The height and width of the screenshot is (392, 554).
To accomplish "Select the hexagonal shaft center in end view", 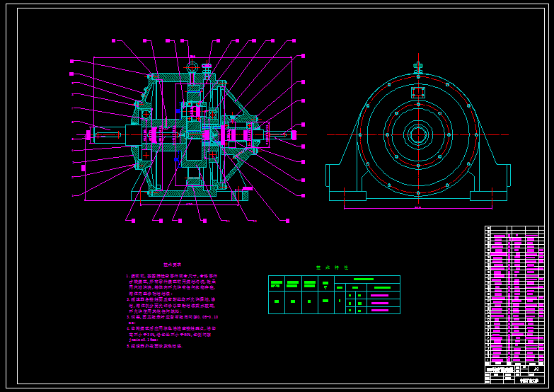I will [x=418, y=134].
